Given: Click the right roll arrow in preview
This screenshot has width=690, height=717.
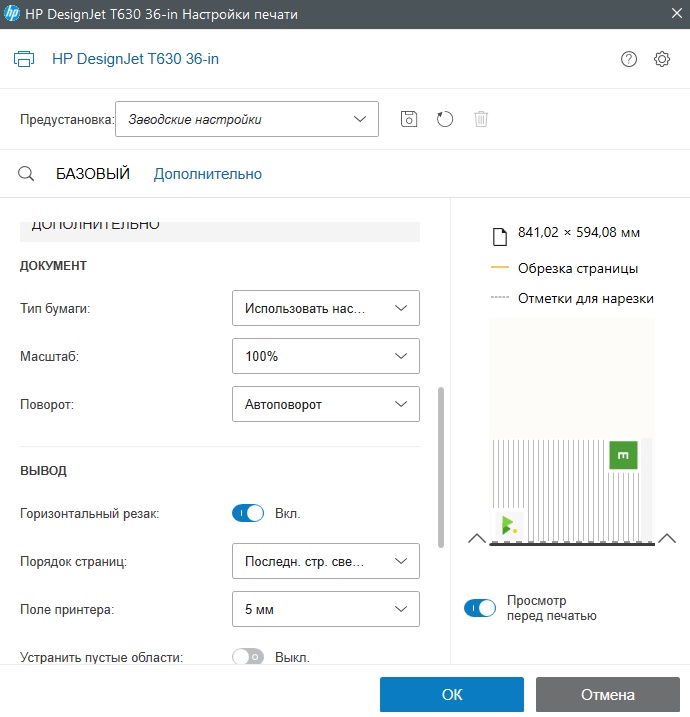Looking at the screenshot, I should (x=667, y=539).
